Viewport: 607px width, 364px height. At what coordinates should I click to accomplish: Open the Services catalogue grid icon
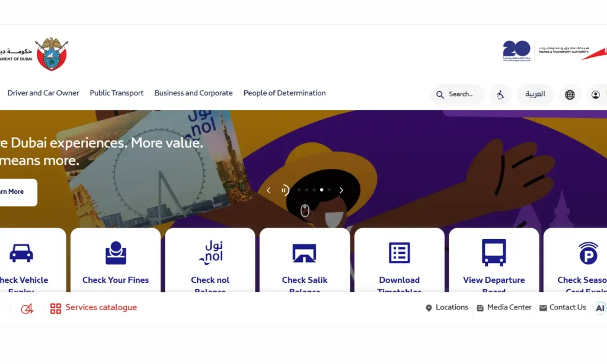coord(56,308)
